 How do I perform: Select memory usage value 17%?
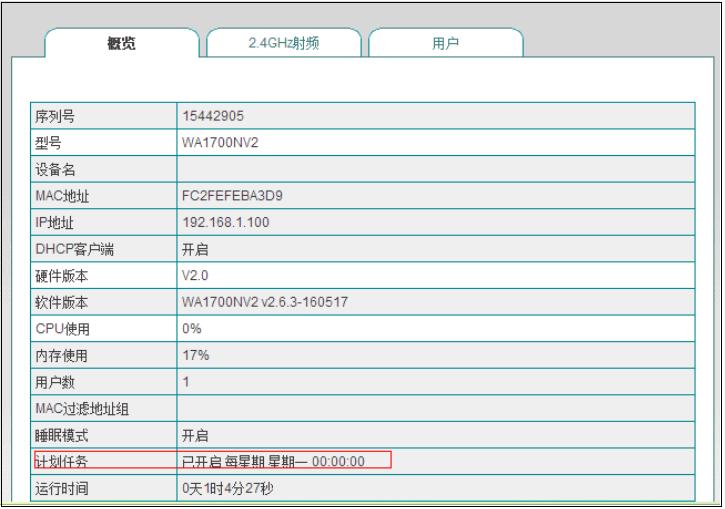pos(196,356)
